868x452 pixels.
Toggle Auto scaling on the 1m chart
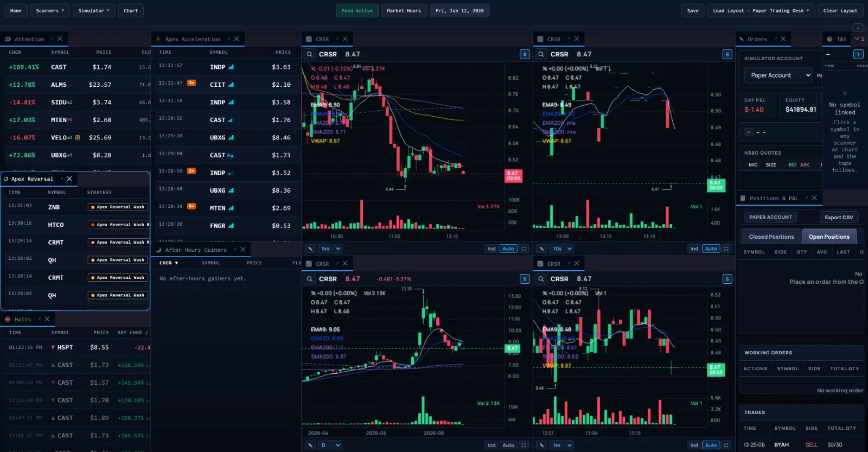tap(711, 445)
